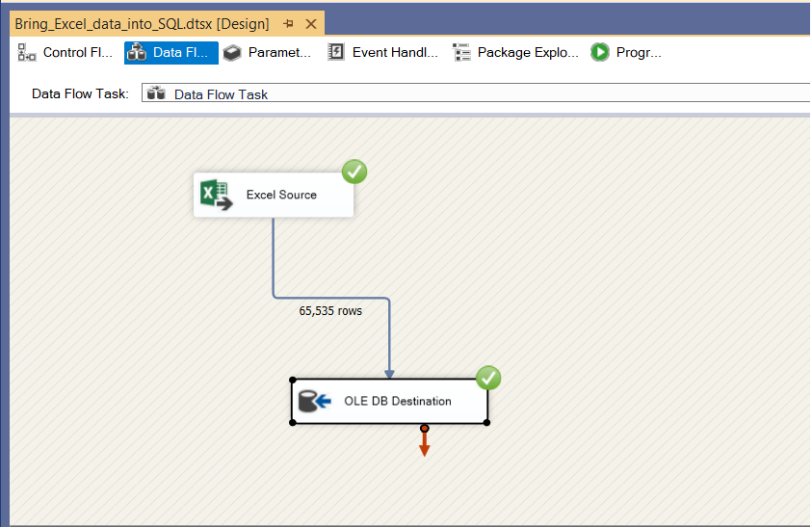
Task: Select the Excel Source component label
Action: pyautogui.click(x=281, y=195)
